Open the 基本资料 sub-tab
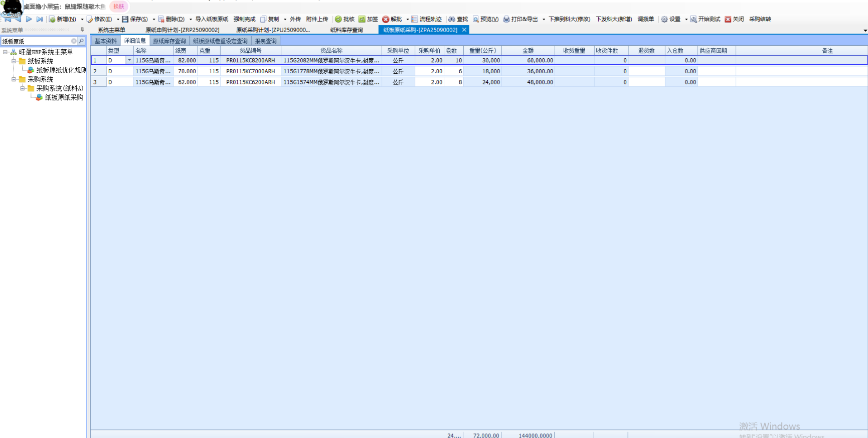The height and width of the screenshot is (438, 868). click(x=106, y=41)
